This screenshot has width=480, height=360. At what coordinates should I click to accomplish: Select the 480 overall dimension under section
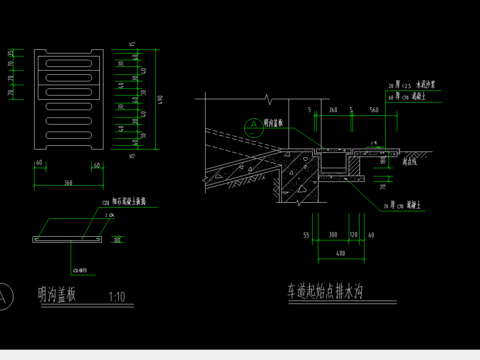coord(340,254)
